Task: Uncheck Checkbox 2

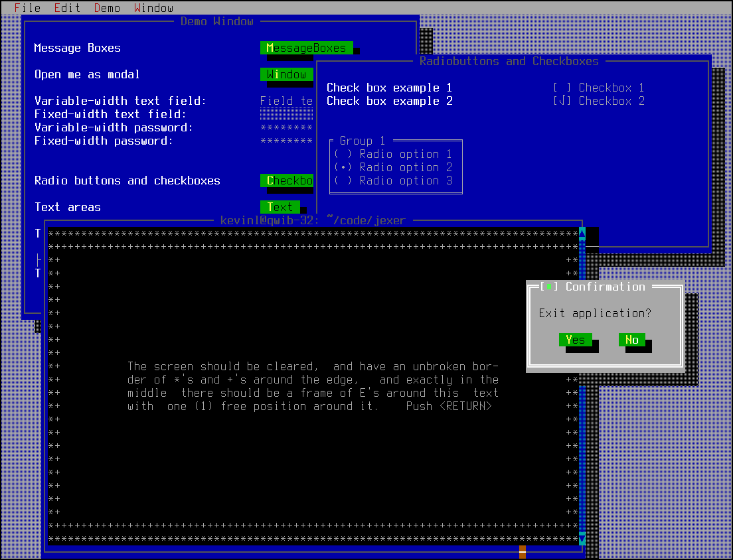Action: [x=562, y=101]
